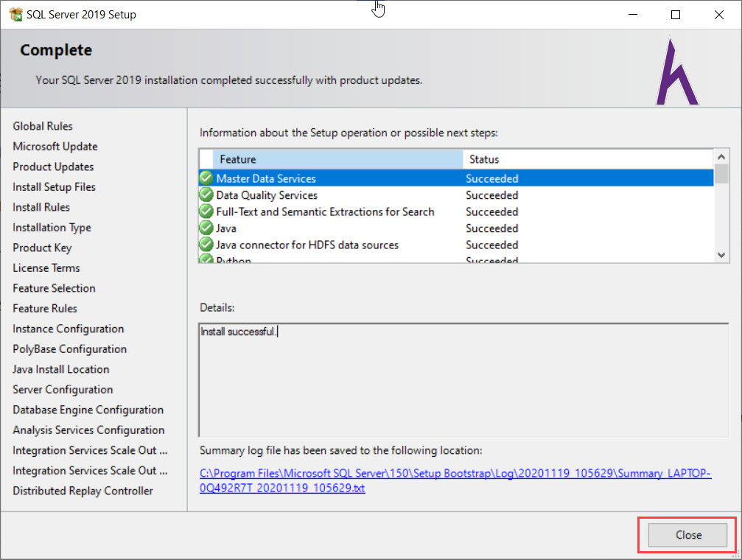Click the success icon beside Full-Text and Semantic Extractions
Viewport: 742px width, 560px height.
point(206,211)
